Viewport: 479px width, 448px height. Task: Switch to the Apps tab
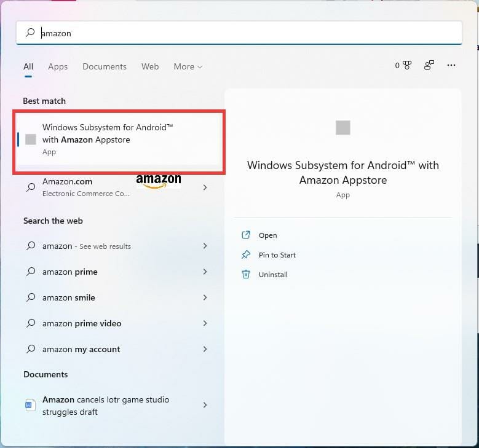(x=58, y=66)
